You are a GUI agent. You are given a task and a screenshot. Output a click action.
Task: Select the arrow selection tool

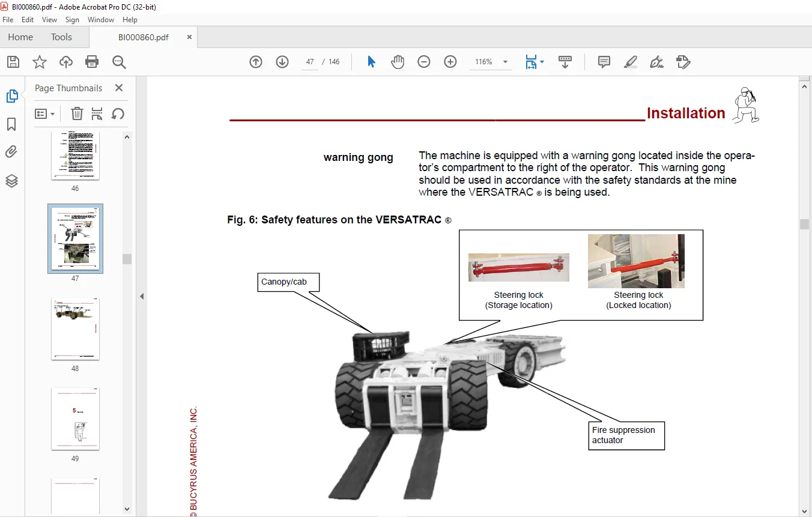(371, 62)
